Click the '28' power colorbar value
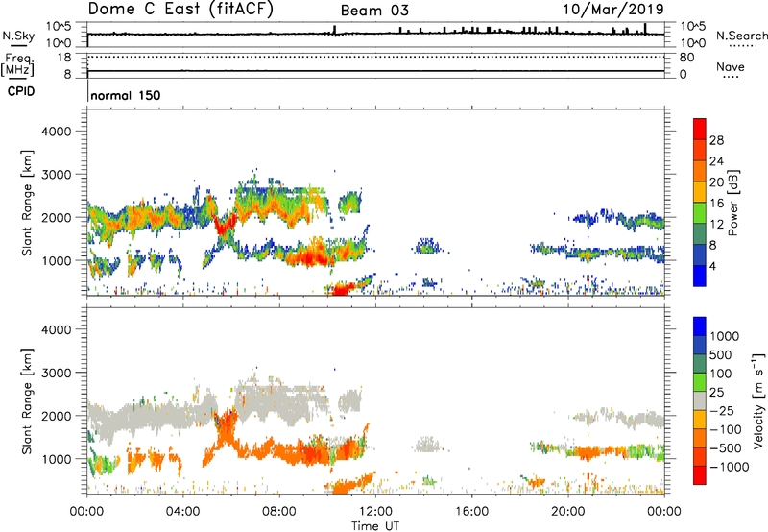768x532 pixels. [716, 140]
